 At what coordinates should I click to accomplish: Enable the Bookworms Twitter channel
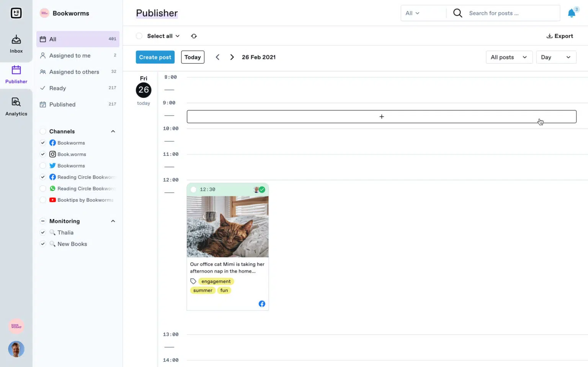pos(43,165)
